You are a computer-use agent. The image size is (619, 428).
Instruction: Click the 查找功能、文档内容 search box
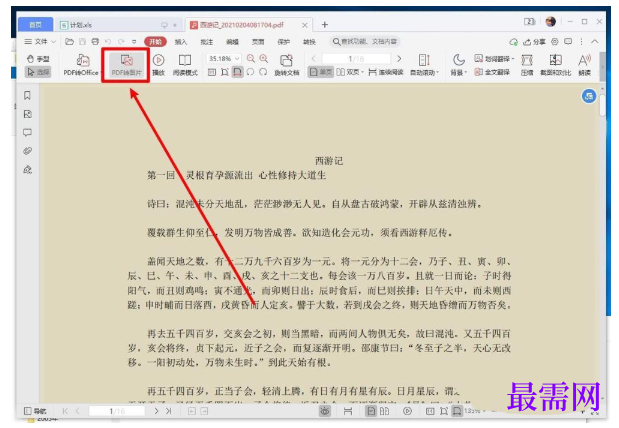pos(365,41)
